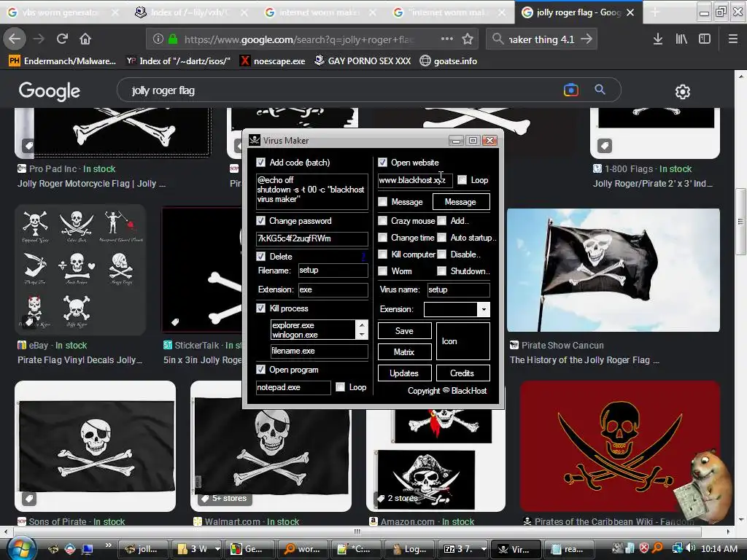Viewport: 747px width, 560px height.
Task: Click the go arrow in the search bar
Action: tap(587, 39)
